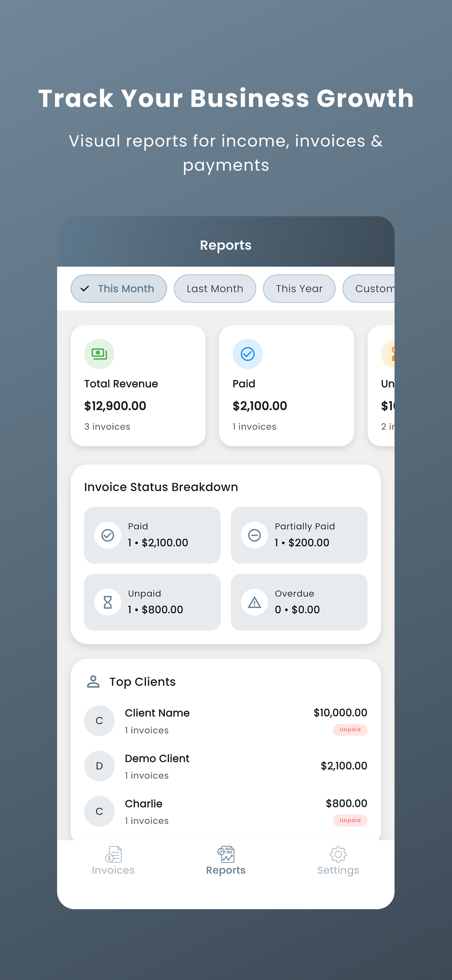Click the Demo Client avatar D

point(99,766)
